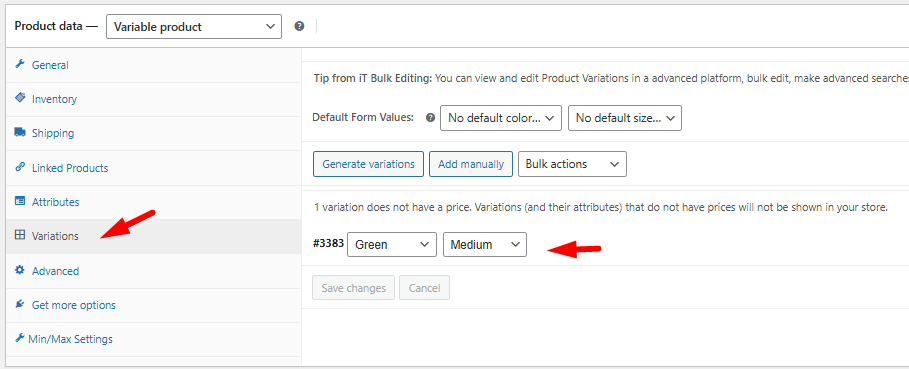Click the Attributes list icon
This screenshot has width=909, height=369.
tap(20, 201)
